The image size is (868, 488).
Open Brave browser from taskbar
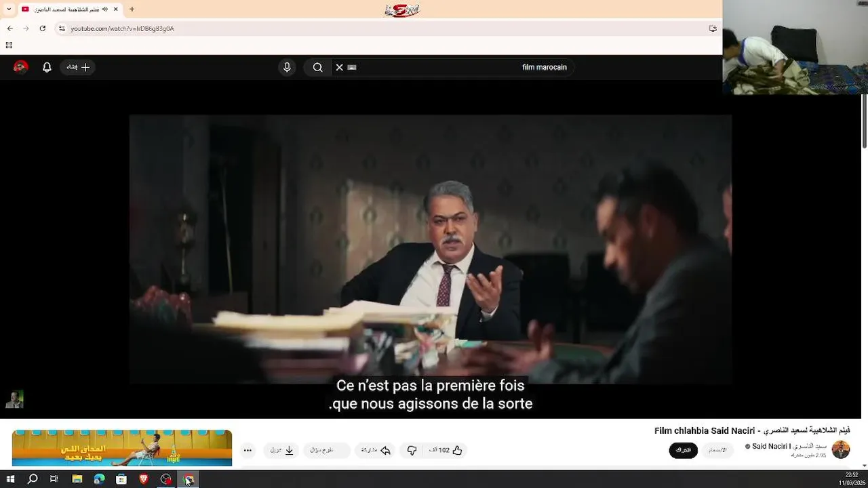[x=144, y=479]
